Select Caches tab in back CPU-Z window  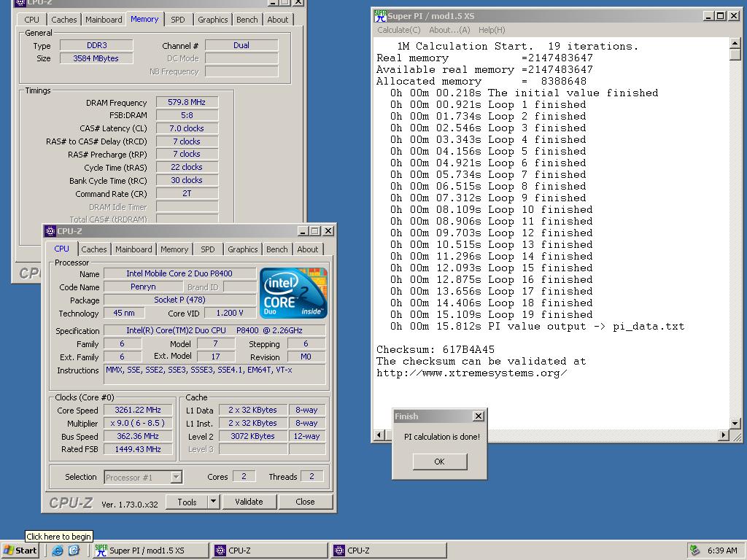(x=64, y=20)
